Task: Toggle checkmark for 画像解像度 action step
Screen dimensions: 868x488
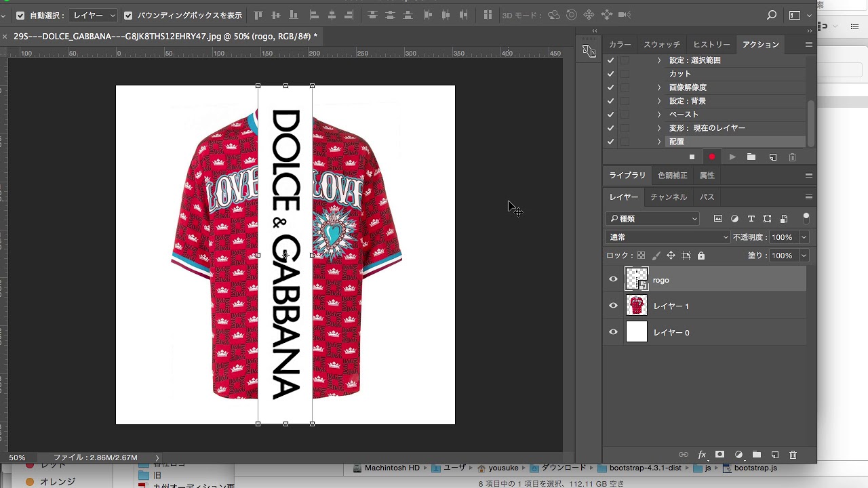Action: (610, 87)
